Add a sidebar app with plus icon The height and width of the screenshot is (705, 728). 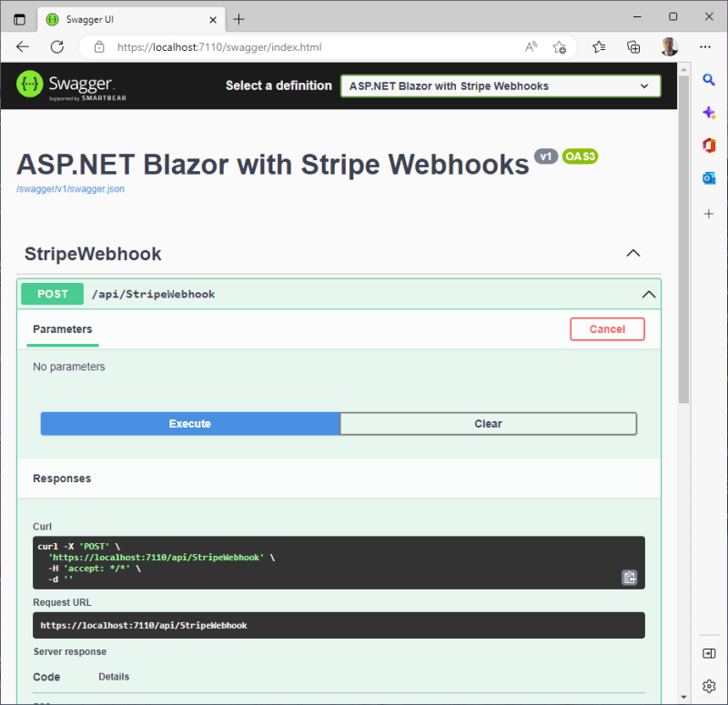pyautogui.click(x=709, y=214)
